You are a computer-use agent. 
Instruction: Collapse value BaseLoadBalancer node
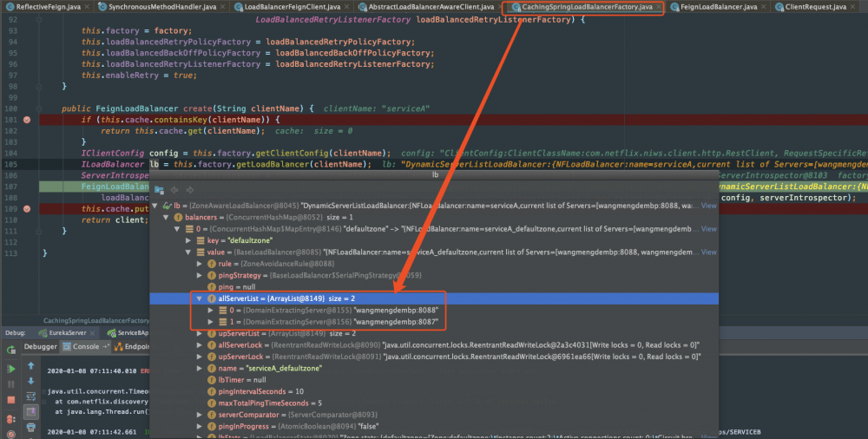[188, 252]
